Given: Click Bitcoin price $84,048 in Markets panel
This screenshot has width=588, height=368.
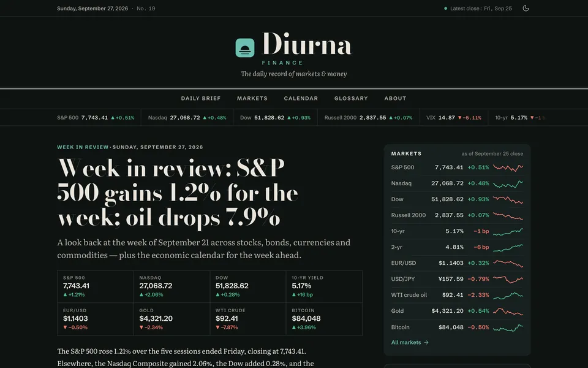Looking at the screenshot, I should (451, 328).
